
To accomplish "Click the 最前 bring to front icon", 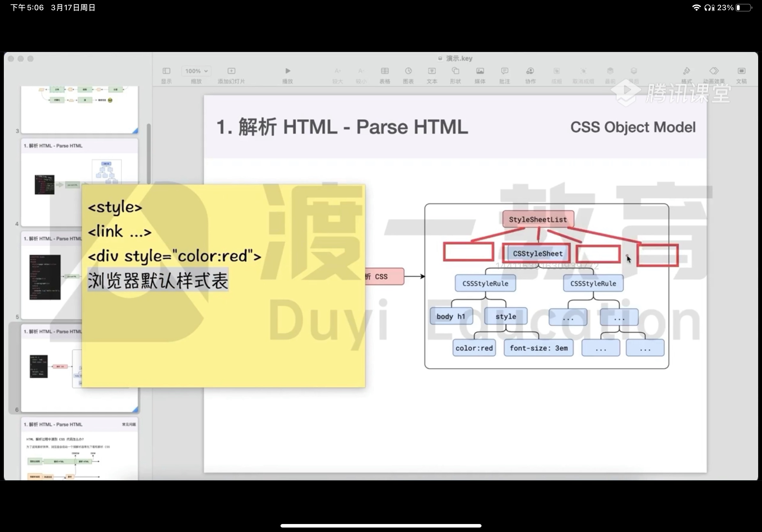I will 610,71.
